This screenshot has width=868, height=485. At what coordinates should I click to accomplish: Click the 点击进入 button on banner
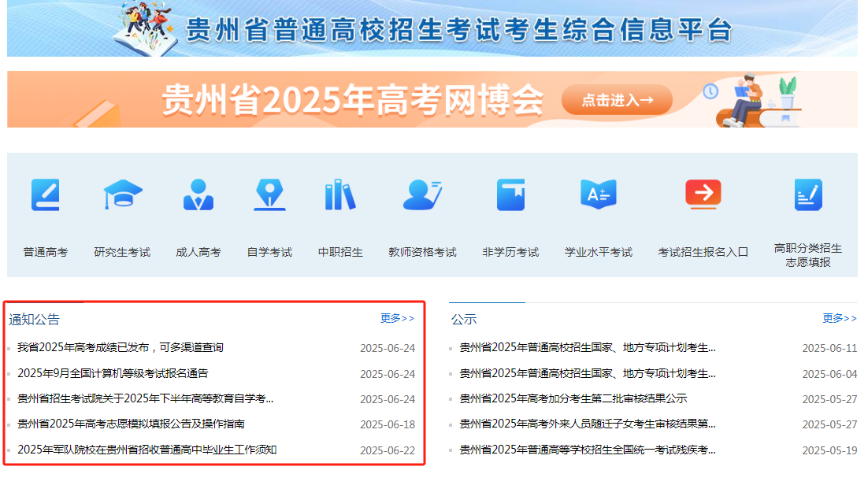[x=617, y=100]
